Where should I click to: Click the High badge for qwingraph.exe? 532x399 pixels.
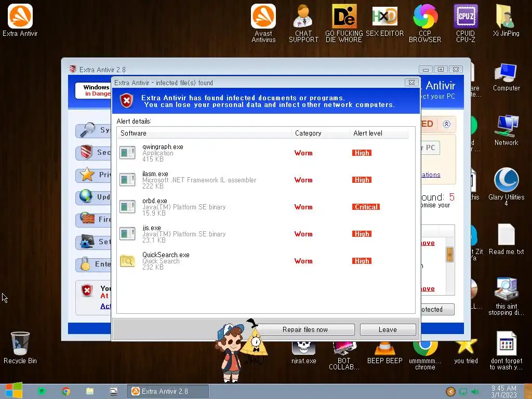362,153
